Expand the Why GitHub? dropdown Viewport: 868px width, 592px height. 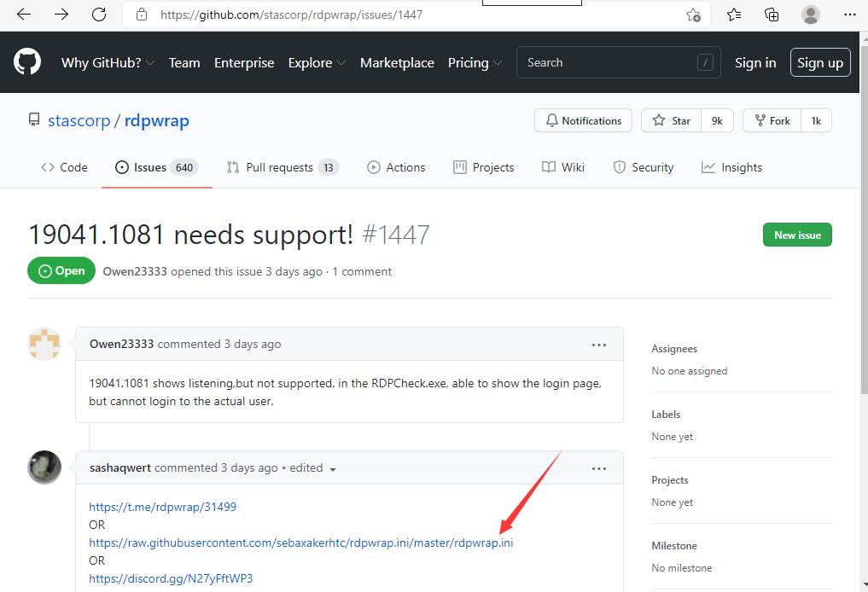[108, 62]
